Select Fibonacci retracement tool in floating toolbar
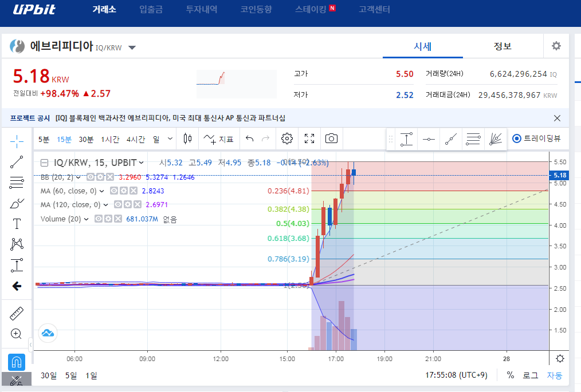 click(x=473, y=139)
